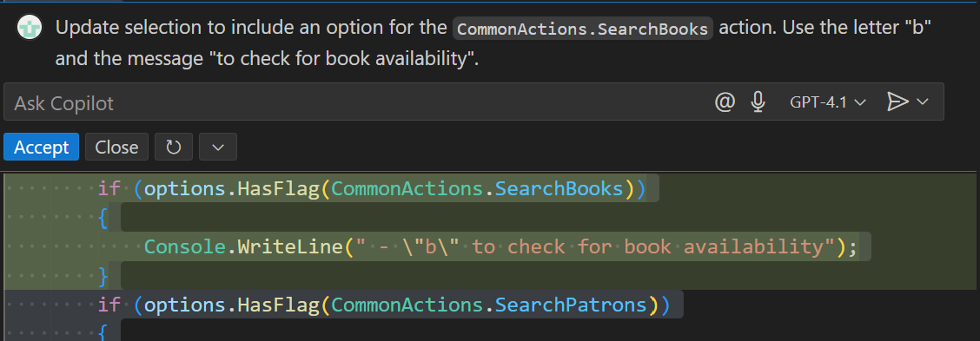The height and width of the screenshot is (341, 980).
Task: Click the SearchBooks identifier in code
Action: (x=560, y=188)
